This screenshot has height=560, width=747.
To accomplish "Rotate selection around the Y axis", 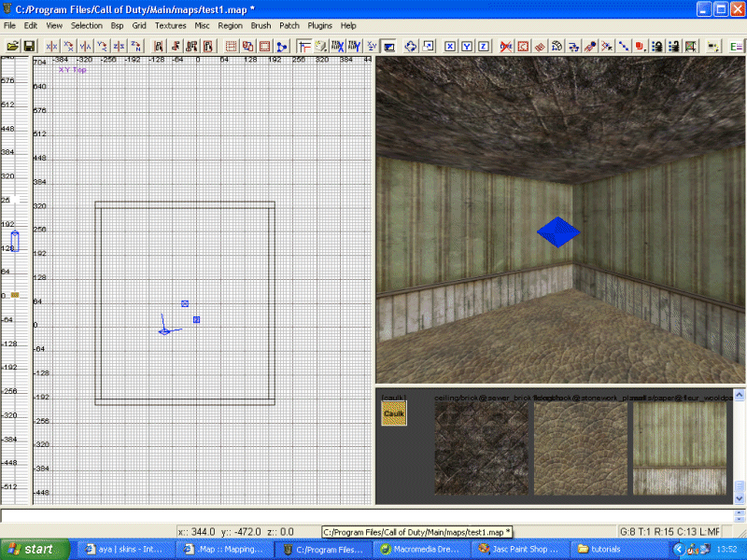I will (102, 46).
